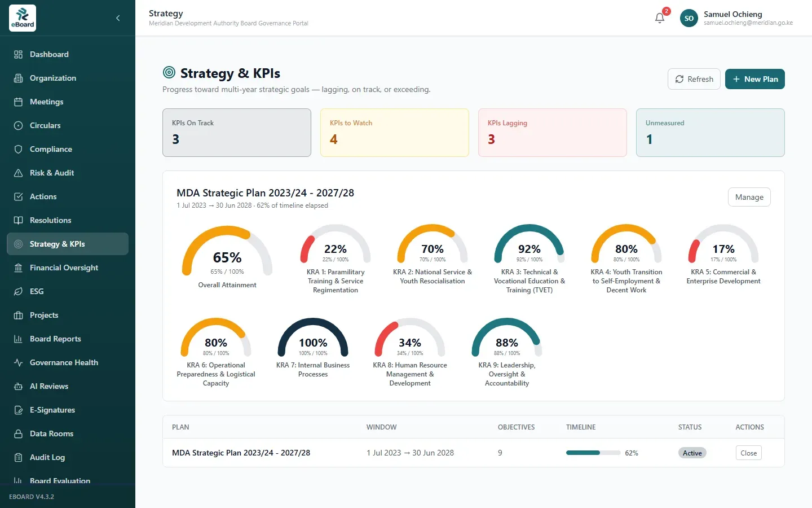Screen dimensions: 812x508
Task: Click the MDA Strategic Plan 2023/24 - 2027/28 table row name
Action: 241,453
